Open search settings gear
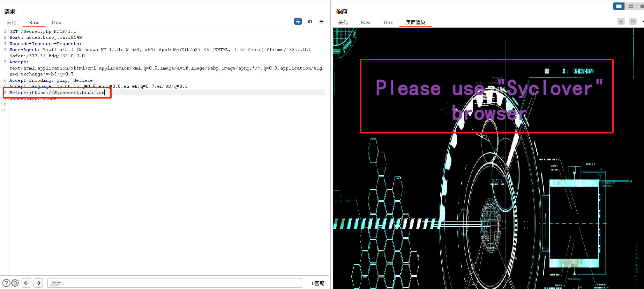644x289 pixels. tap(15, 283)
